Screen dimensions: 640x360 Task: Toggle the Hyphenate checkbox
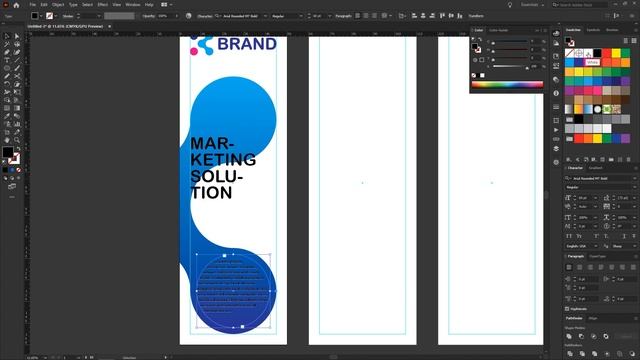click(x=567, y=309)
